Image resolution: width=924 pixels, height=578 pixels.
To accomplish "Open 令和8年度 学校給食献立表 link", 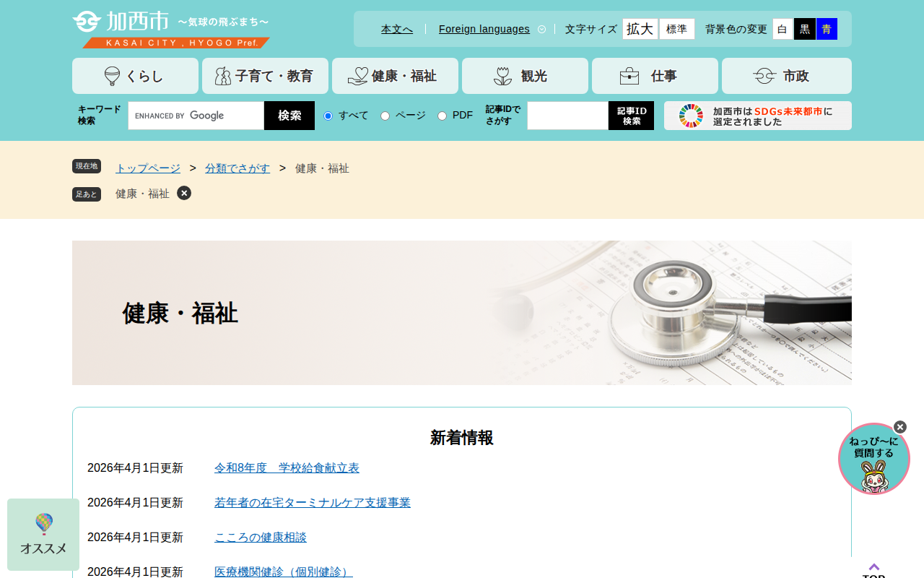I will [287, 468].
